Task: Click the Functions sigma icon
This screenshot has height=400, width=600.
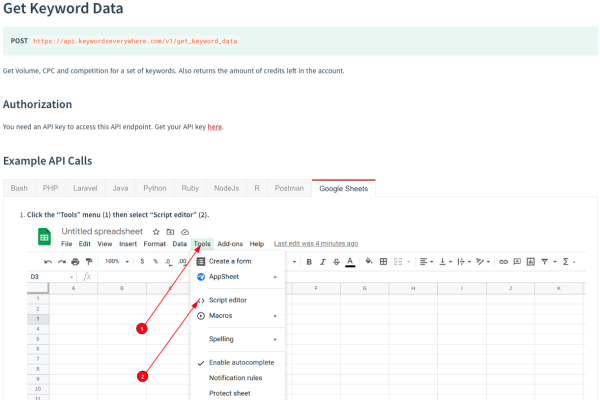Action: point(566,262)
